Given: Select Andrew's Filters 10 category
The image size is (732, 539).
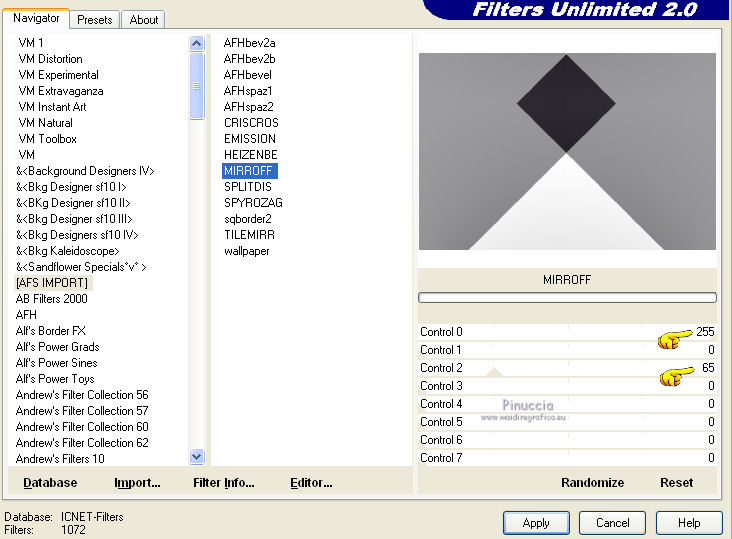Looking at the screenshot, I should pos(60,459).
